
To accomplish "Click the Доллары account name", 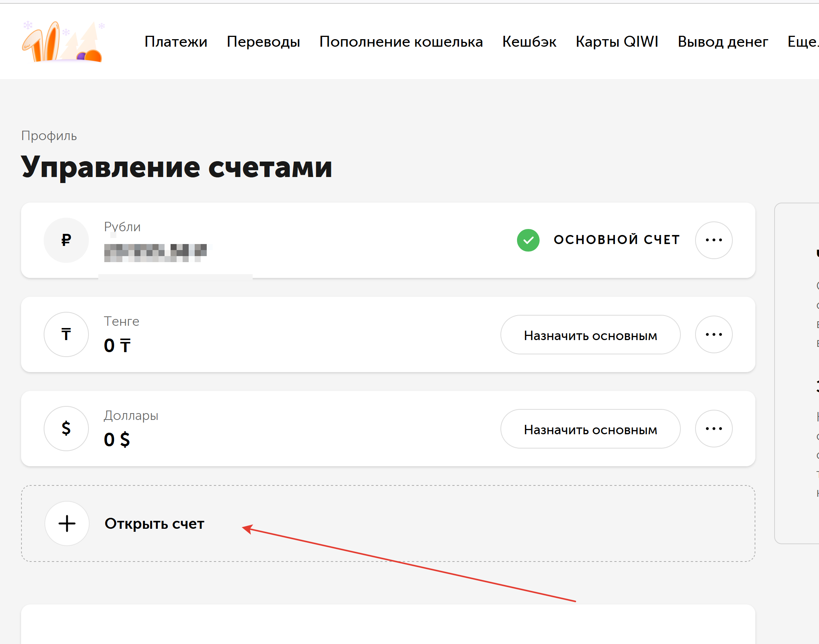I will [131, 415].
